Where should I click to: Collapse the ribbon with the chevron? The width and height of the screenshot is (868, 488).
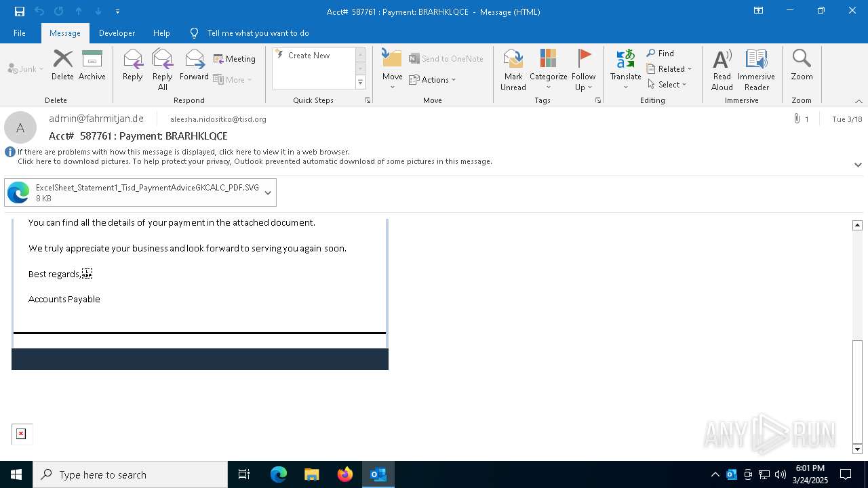coord(859,101)
